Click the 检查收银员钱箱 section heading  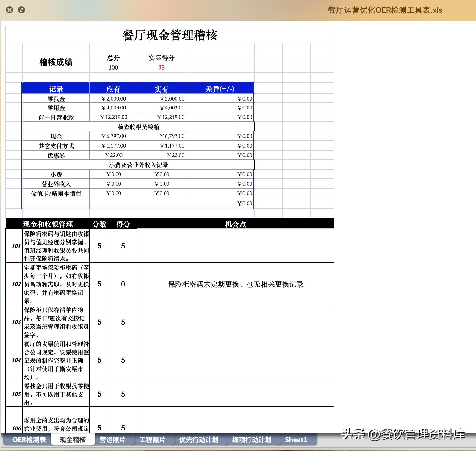[x=139, y=127]
